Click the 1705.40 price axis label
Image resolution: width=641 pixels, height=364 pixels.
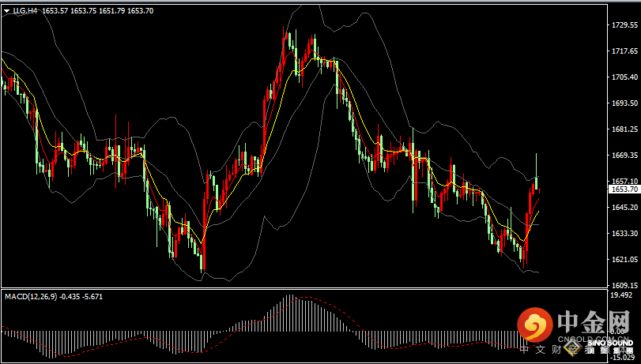pos(624,77)
